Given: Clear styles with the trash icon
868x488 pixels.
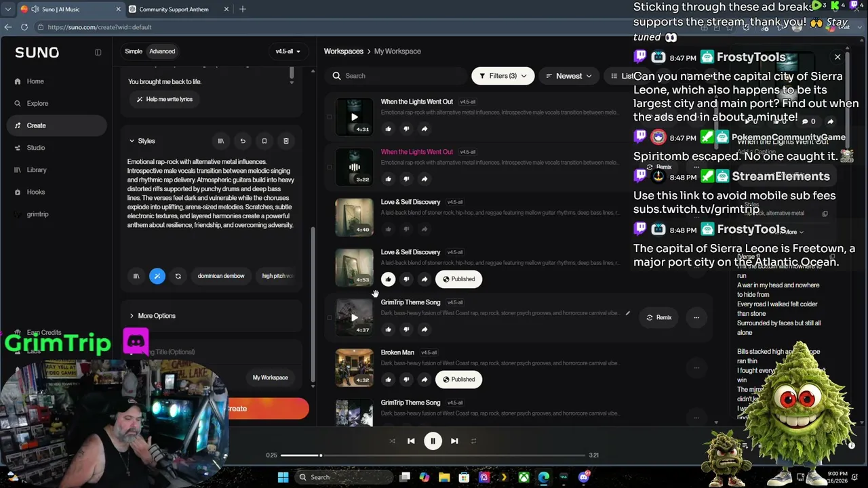Looking at the screenshot, I should pyautogui.click(x=286, y=141).
